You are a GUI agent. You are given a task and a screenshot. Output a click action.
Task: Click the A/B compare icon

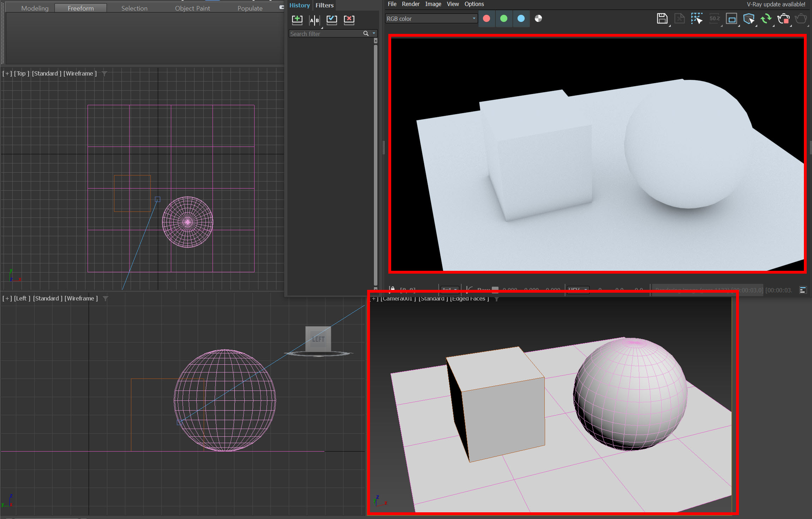314,20
